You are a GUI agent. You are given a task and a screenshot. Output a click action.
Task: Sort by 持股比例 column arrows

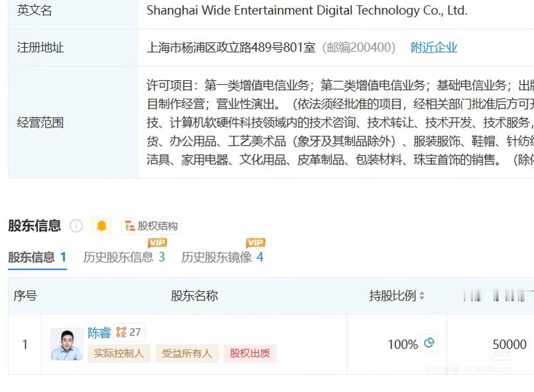422,296
